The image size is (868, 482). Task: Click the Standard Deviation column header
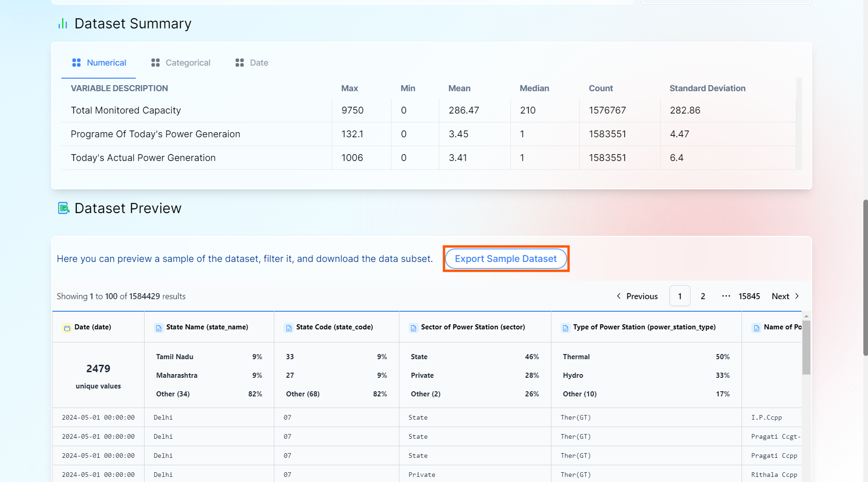click(707, 88)
